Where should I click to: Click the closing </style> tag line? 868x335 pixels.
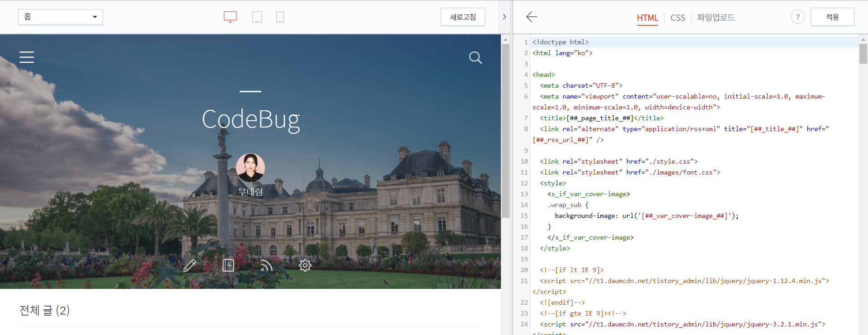(x=555, y=248)
